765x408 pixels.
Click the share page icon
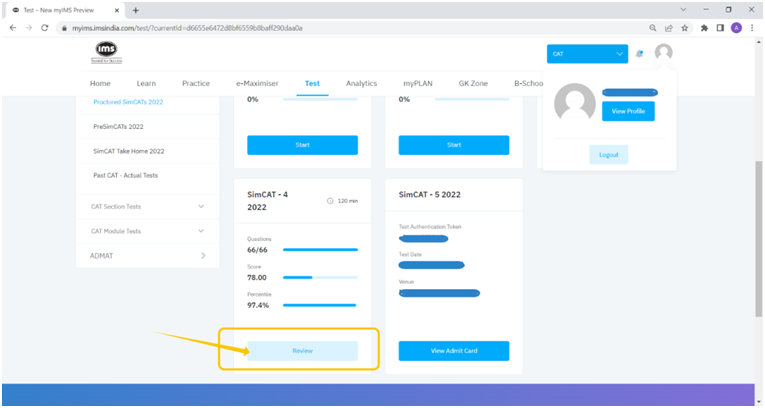click(668, 28)
